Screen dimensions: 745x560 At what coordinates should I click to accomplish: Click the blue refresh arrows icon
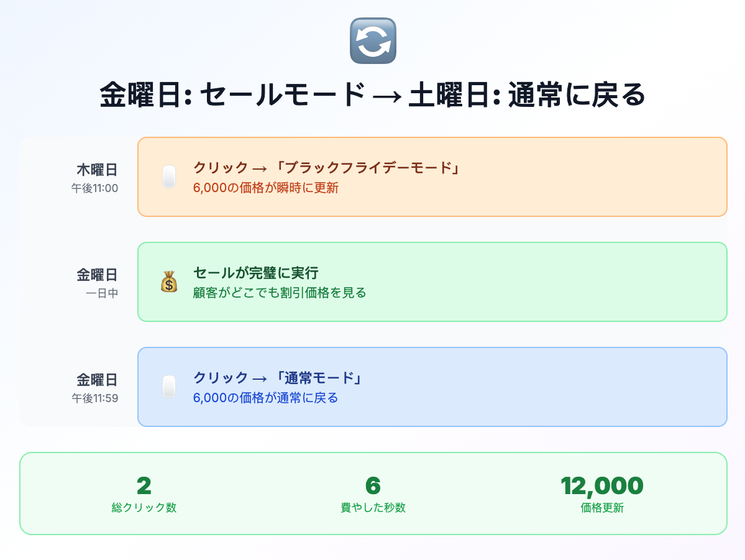pos(373,41)
